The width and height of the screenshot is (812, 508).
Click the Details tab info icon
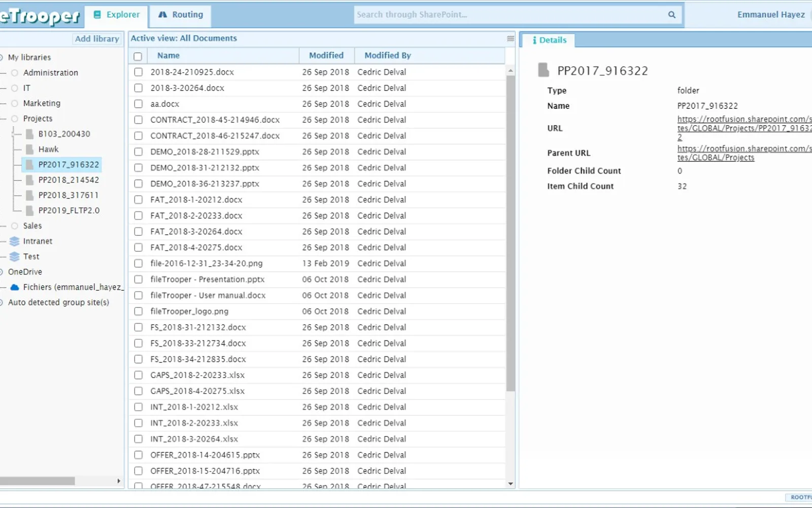coord(534,40)
